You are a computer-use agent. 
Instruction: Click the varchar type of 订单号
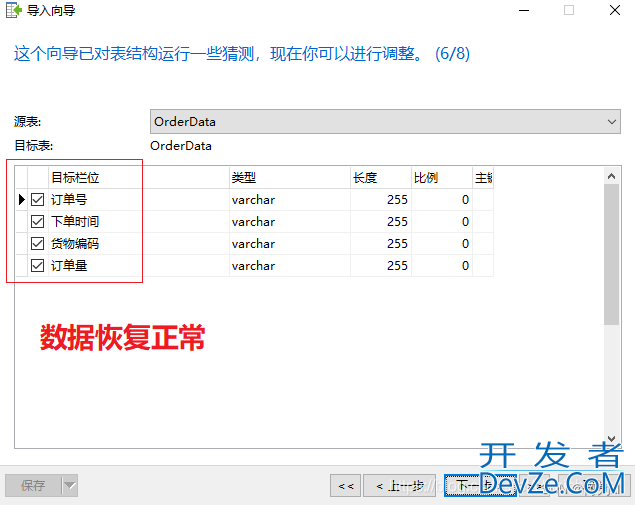pyautogui.click(x=290, y=200)
